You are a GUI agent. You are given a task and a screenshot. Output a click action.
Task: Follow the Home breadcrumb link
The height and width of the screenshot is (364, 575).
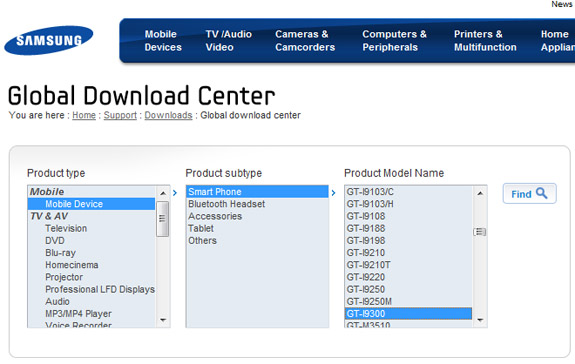pyautogui.click(x=84, y=115)
